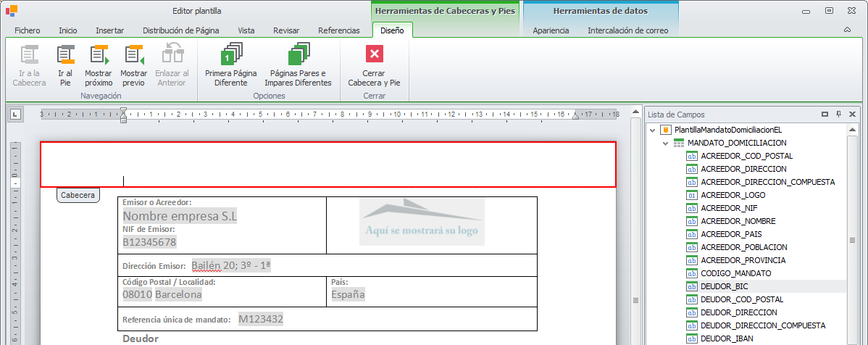Click the logo placeholder image

click(x=422, y=222)
